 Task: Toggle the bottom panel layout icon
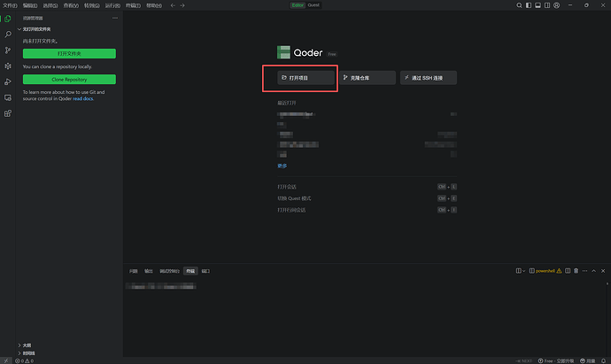[539, 5]
